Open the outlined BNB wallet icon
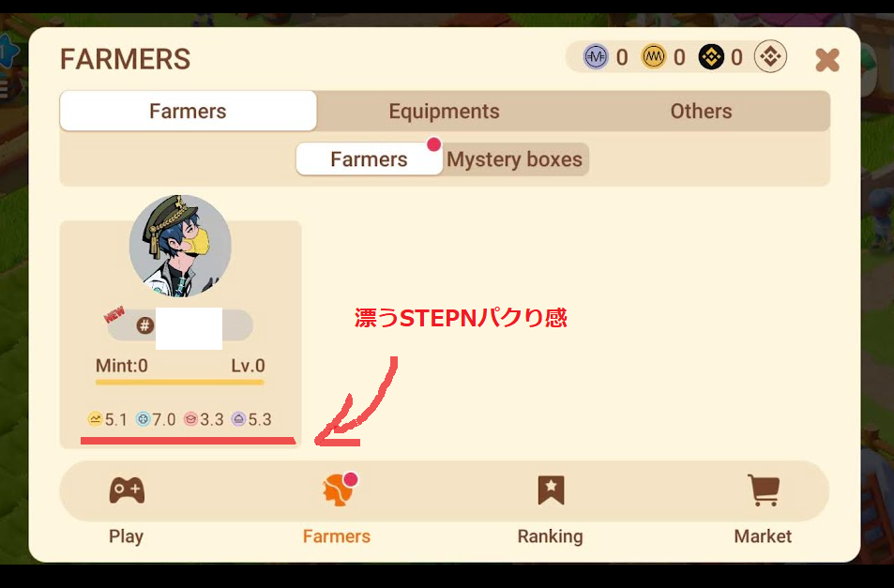Viewport: 894px width, 588px height. click(x=770, y=57)
